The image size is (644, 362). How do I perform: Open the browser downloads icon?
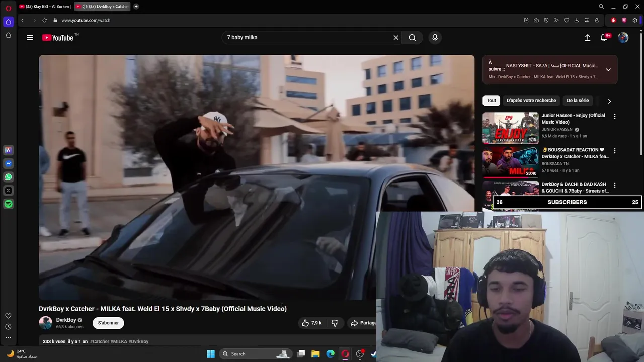coord(577,20)
